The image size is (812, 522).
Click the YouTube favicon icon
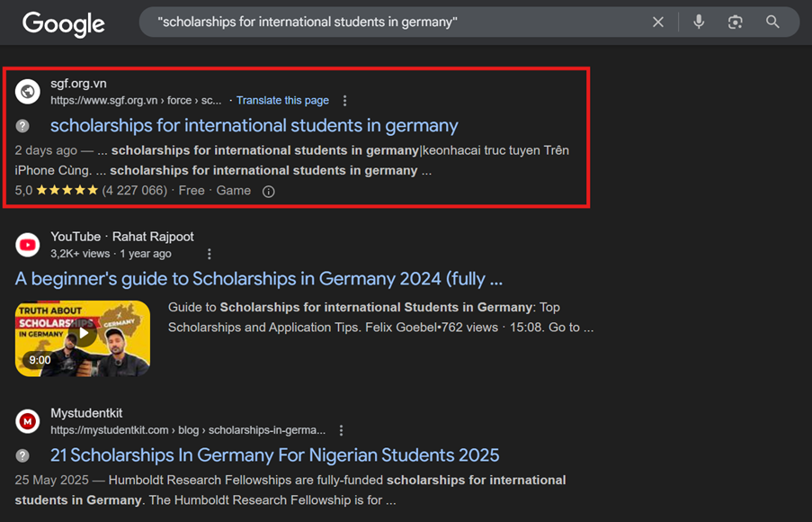click(28, 245)
